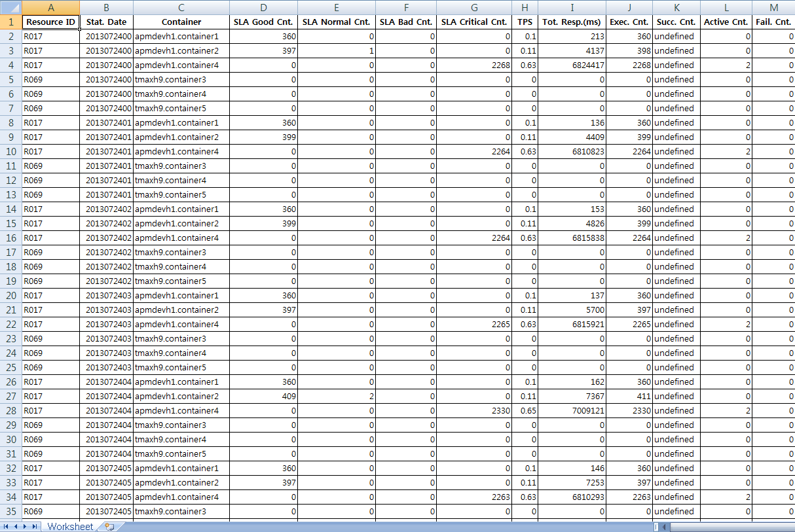Select the cell with value 6824417
This screenshot has height=532, width=795.
click(572, 65)
